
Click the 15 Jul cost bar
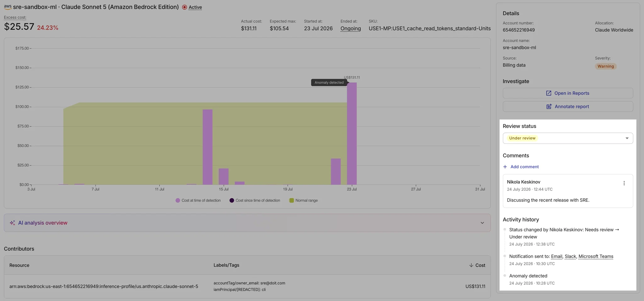pyautogui.click(x=224, y=177)
